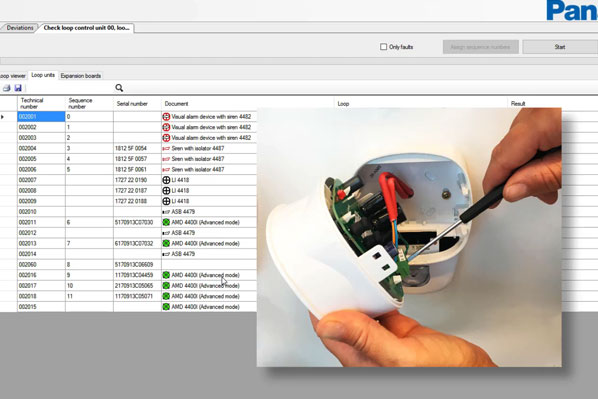Click the Assign sequence numbers button
This screenshot has height=399, width=598.
(x=481, y=47)
